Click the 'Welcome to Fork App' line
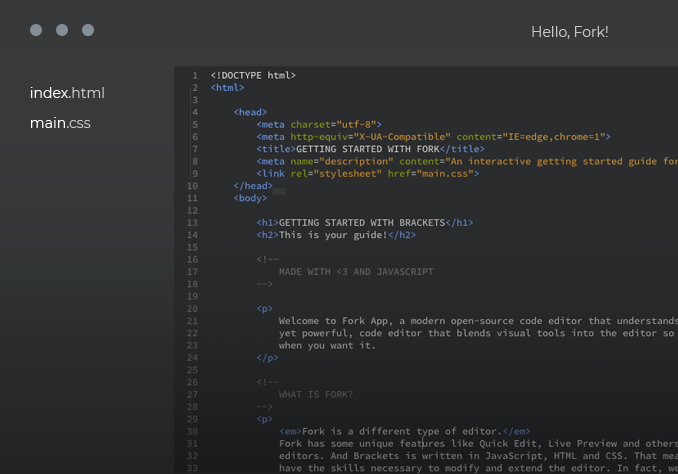Image resolution: width=678 pixels, height=474 pixels. click(x=478, y=321)
